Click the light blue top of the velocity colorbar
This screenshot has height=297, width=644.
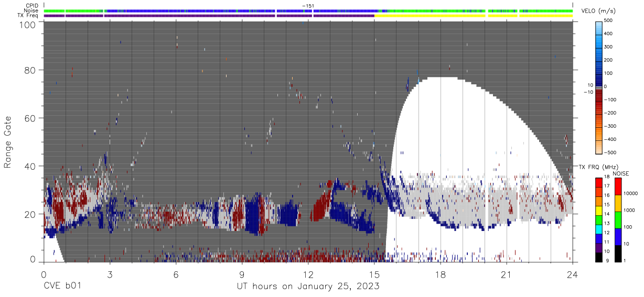point(598,27)
